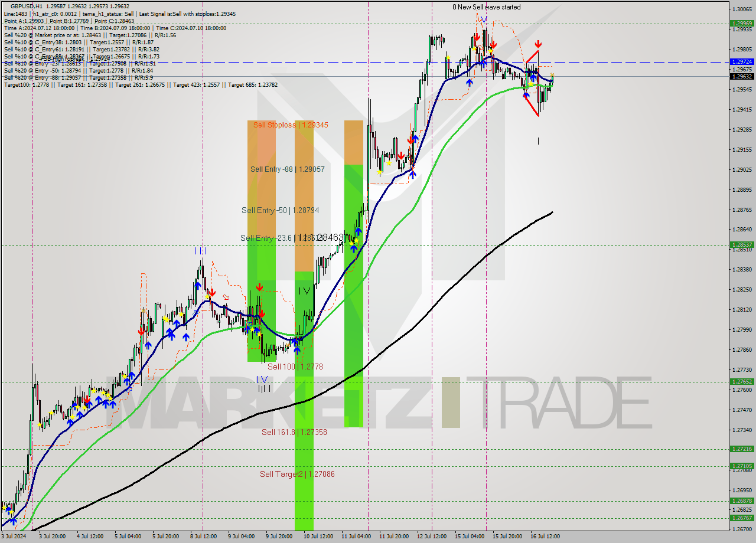Image resolution: width=756 pixels, height=543 pixels.
Task: Click the '5 Jul 04:00' time label
Action: tap(128, 537)
